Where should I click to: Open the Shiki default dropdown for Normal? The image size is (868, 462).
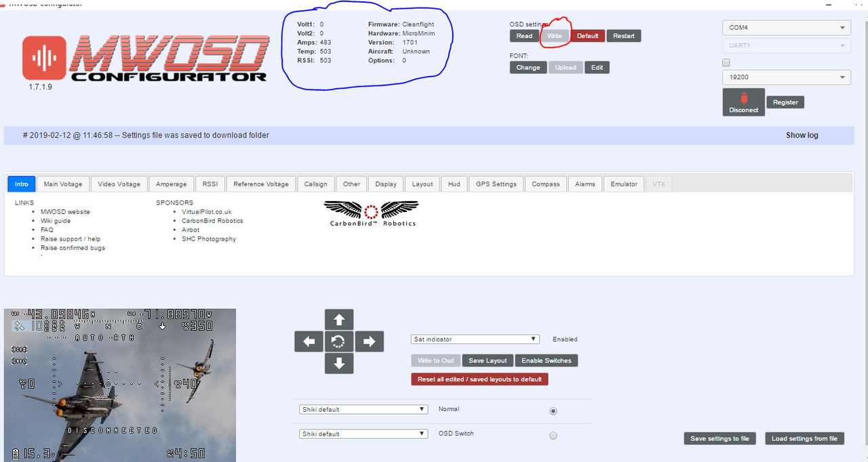(363, 409)
